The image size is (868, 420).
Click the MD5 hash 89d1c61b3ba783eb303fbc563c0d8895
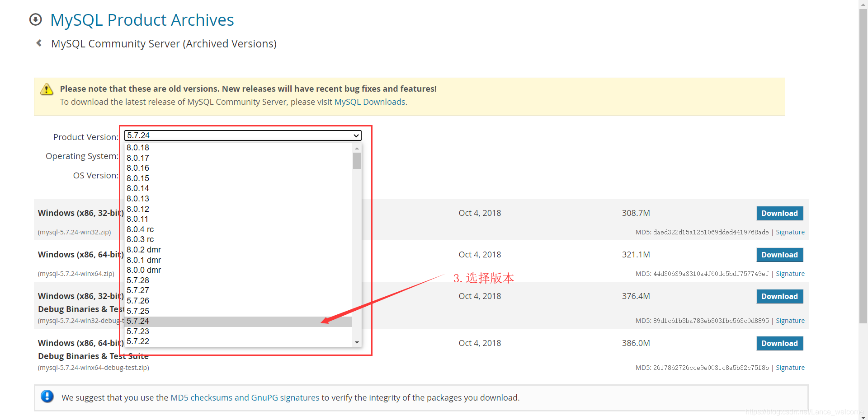tap(711, 321)
